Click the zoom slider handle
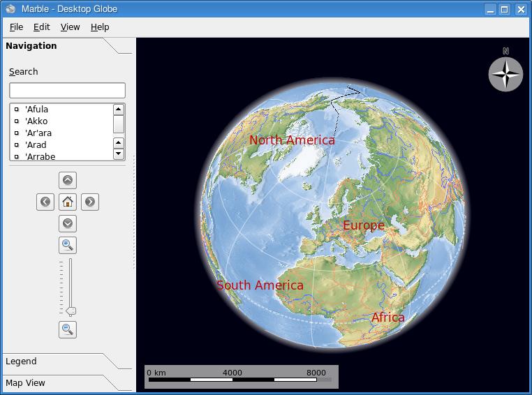The height and width of the screenshot is (395, 532). tap(71, 311)
